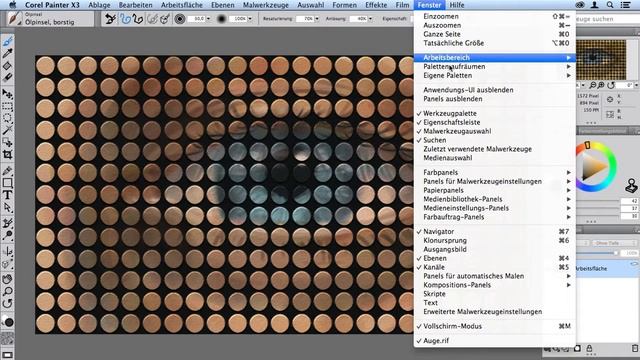Select the Mirror Painting tool

click(7, 251)
